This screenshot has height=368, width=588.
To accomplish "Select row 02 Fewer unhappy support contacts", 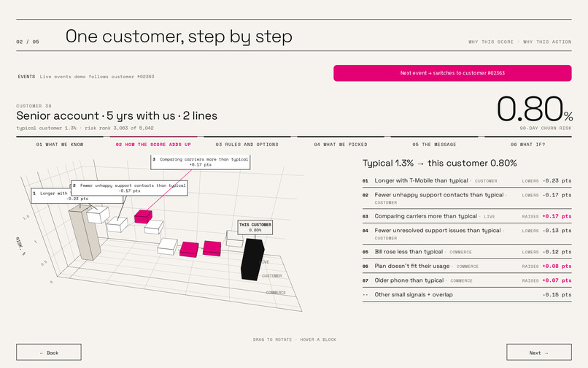I will point(467,199).
